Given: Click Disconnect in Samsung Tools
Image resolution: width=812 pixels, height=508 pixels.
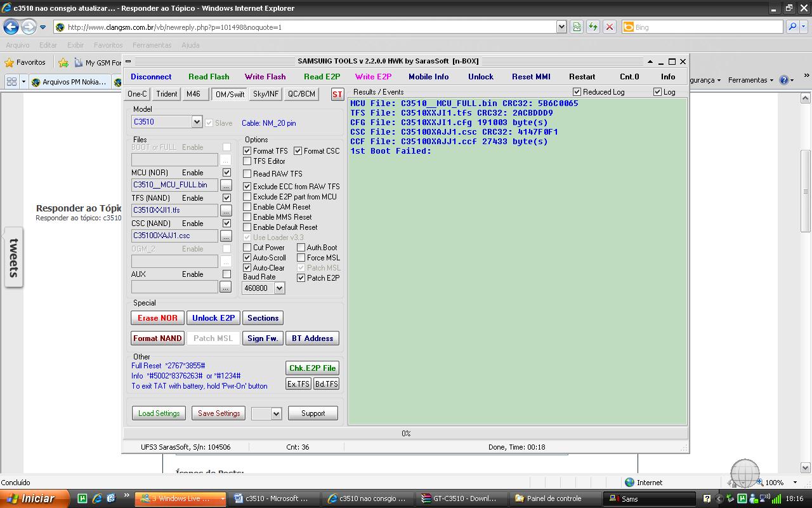Looking at the screenshot, I should [151, 77].
